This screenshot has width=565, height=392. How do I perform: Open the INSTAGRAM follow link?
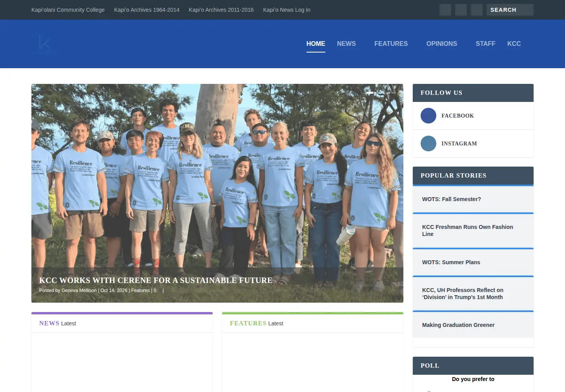459,143
